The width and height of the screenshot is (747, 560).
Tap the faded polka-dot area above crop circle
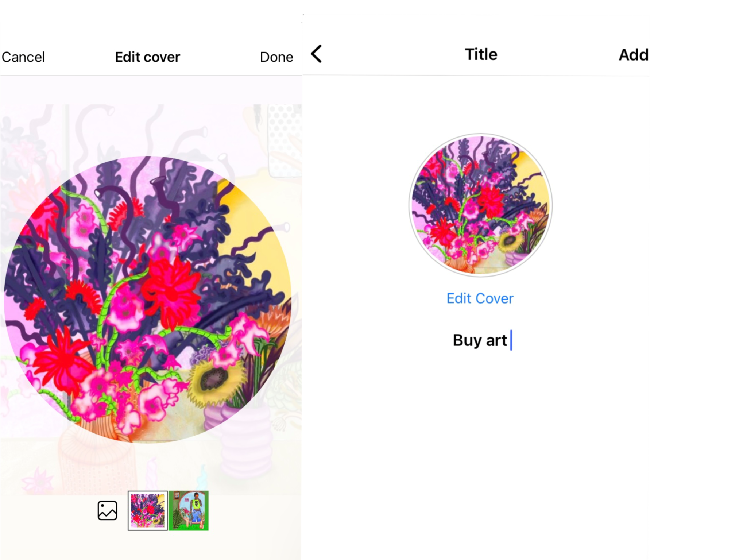[285, 139]
